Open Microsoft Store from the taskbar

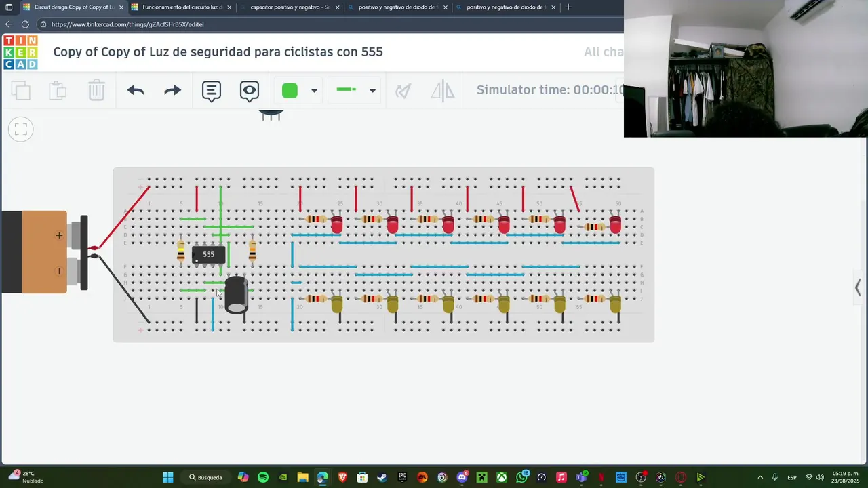(x=362, y=477)
